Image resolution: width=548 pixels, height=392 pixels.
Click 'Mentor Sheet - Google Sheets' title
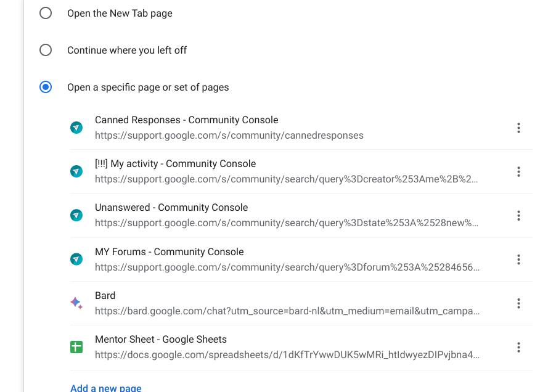tap(161, 339)
